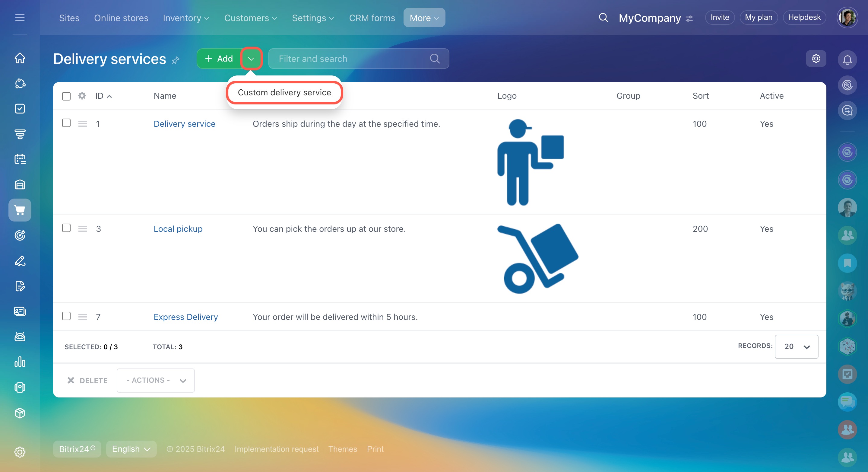
Task: Select Custom delivery service menu item
Action: coord(284,92)
